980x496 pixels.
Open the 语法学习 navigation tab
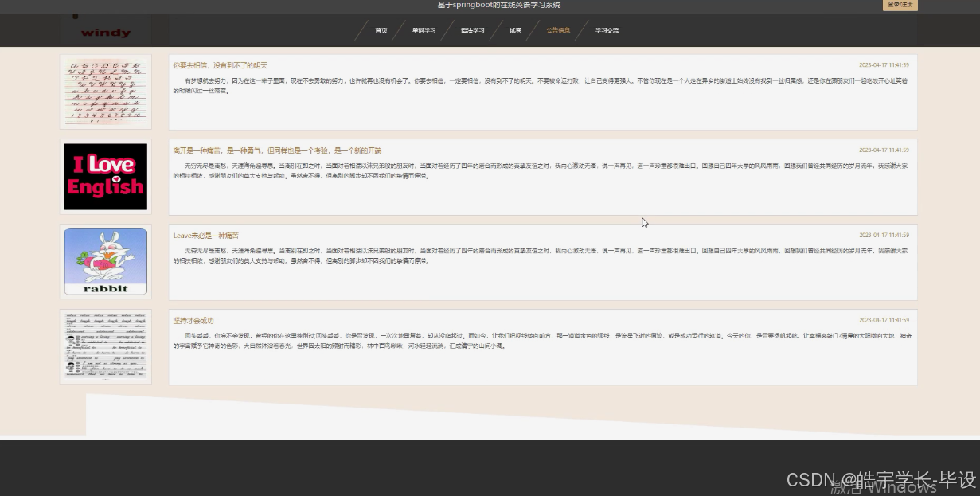pos(472,30)
